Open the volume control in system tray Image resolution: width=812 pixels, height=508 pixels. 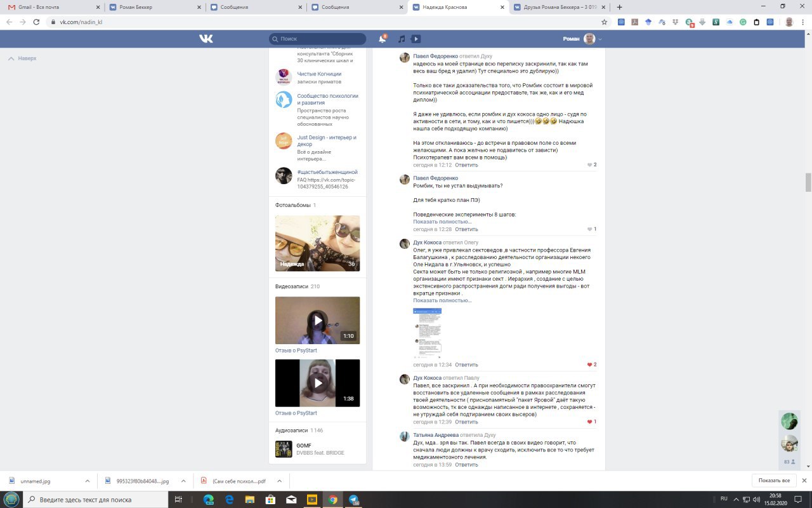click(756, 500)
